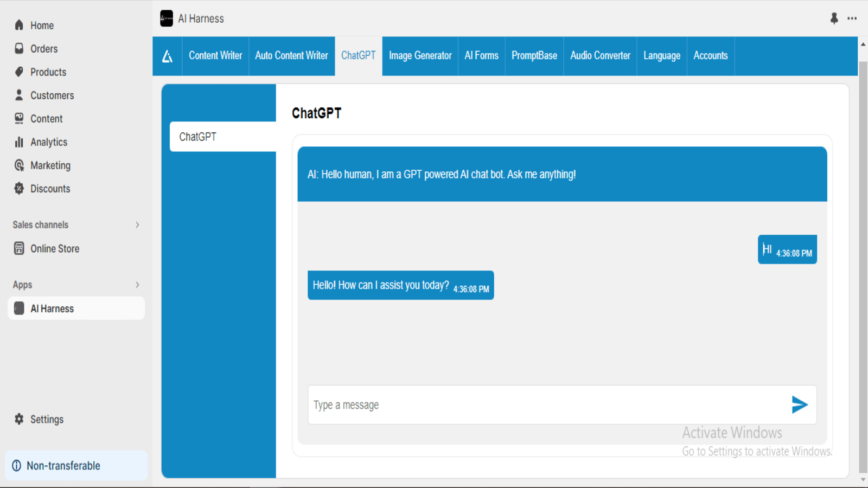Expand the Sales channels chevron
This screenshot has width=868, height=488.
(137, 224)
